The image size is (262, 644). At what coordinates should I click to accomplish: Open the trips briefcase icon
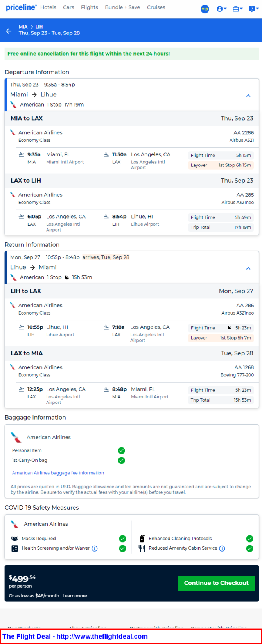coord(236,9)
